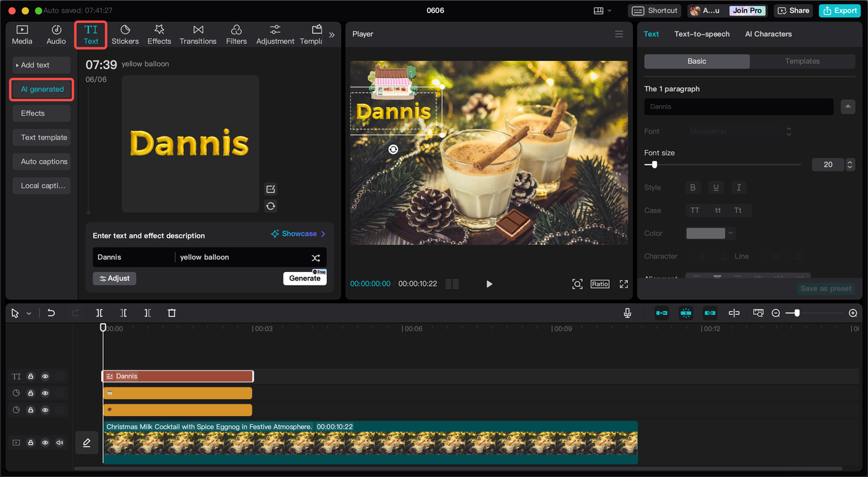Switch to AI Characters tab

(x=768, y=34)
